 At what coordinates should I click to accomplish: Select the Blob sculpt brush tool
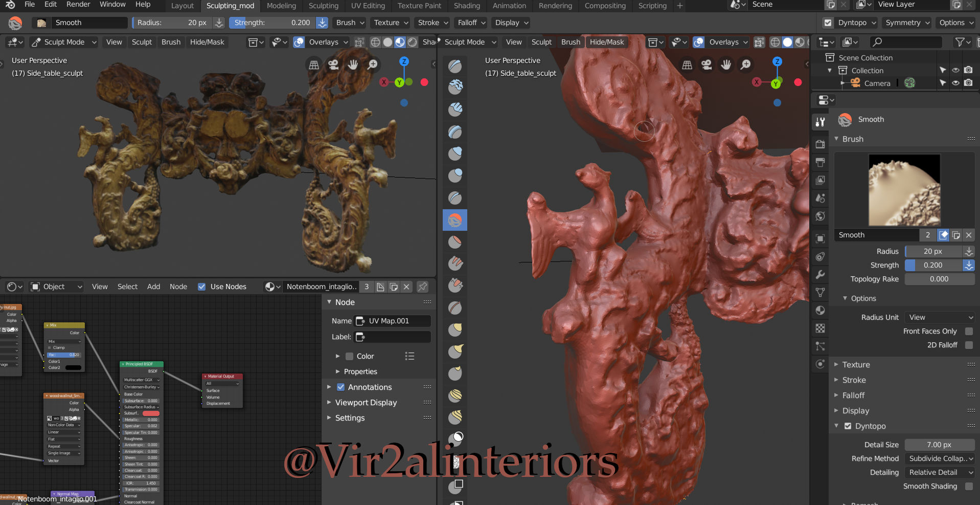point(455,175)
